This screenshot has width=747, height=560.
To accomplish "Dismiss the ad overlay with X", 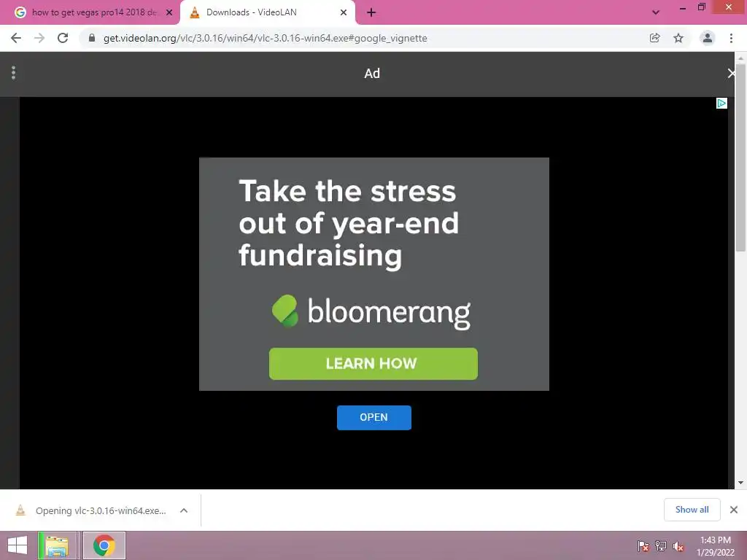I will [731, 74].
